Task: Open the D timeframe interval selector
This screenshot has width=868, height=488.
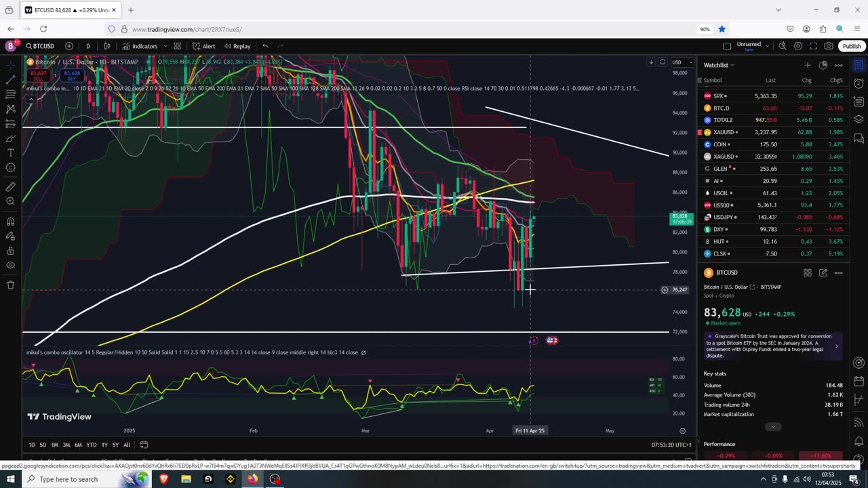Action: click(87, 46)
